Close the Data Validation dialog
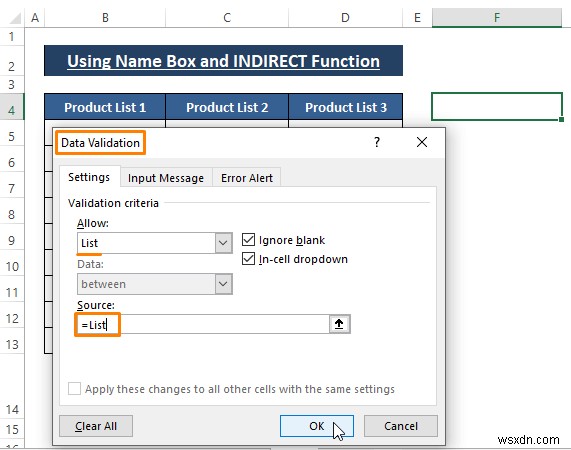This screenshot has width=571, height=450. [x=422, y=142]
